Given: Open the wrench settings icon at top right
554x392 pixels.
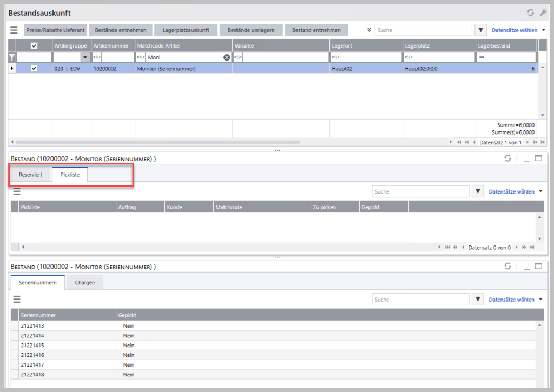Looking at the screenshot, I should [x=543, y=12].
